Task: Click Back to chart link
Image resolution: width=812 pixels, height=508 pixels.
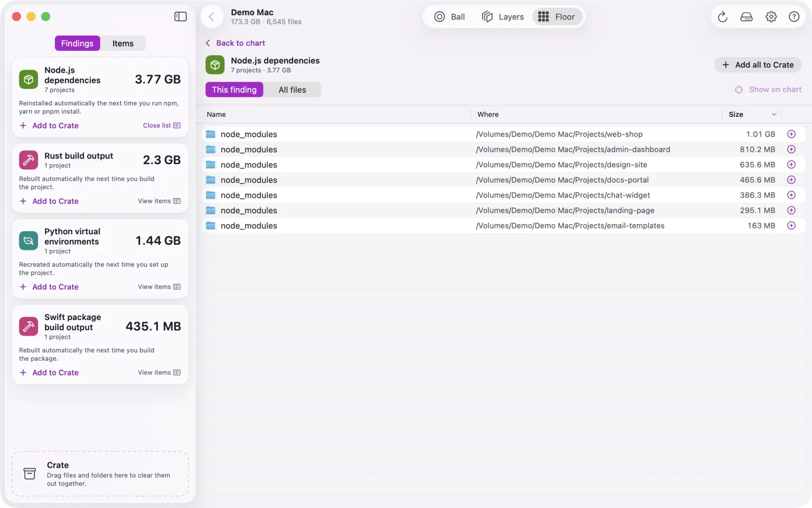Action: [x=235, y=43]
